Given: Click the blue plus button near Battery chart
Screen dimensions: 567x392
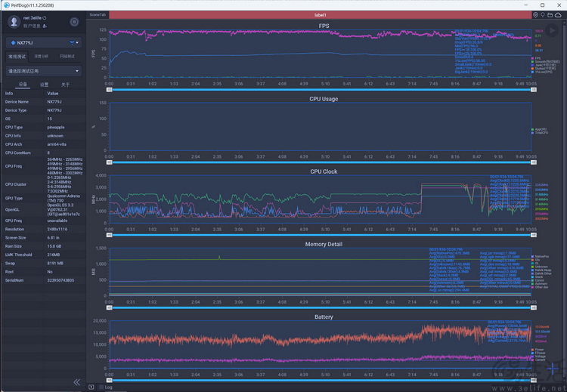Looking at the screenshot, I should point(552,369).
